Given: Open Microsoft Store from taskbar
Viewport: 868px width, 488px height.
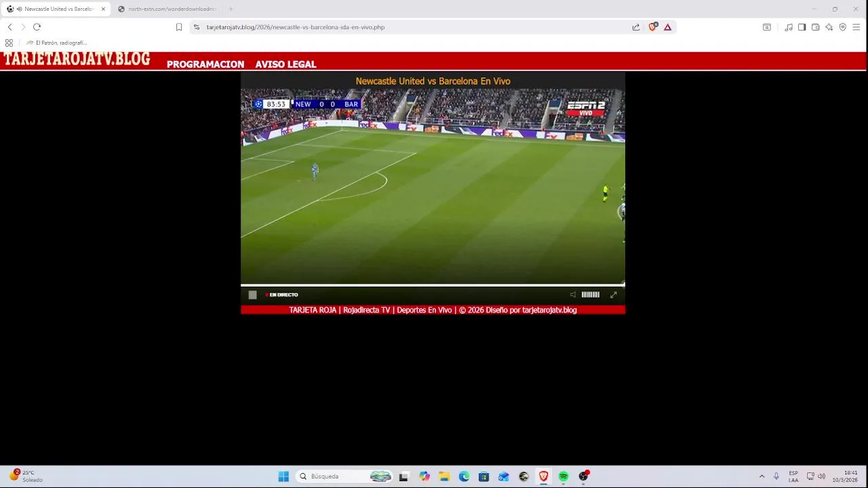Looking at the screenshot, I should pyautogui.click(x=484, y=476).
